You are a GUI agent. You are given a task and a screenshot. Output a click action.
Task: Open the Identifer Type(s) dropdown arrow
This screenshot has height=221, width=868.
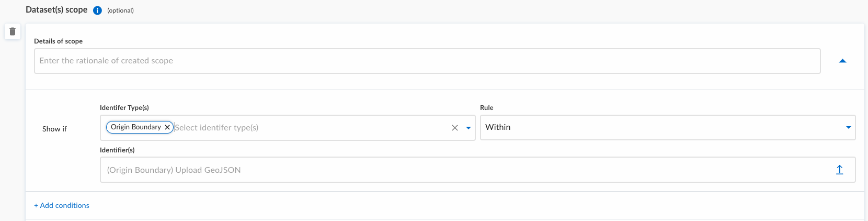(x=469, y=128)
